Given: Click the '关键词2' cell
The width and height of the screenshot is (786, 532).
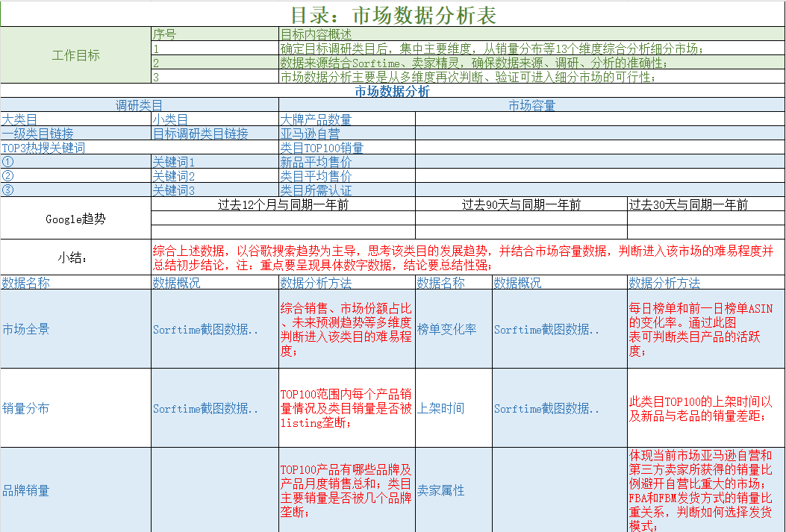Looking at the screenshot, I should [x=215, y=175].
